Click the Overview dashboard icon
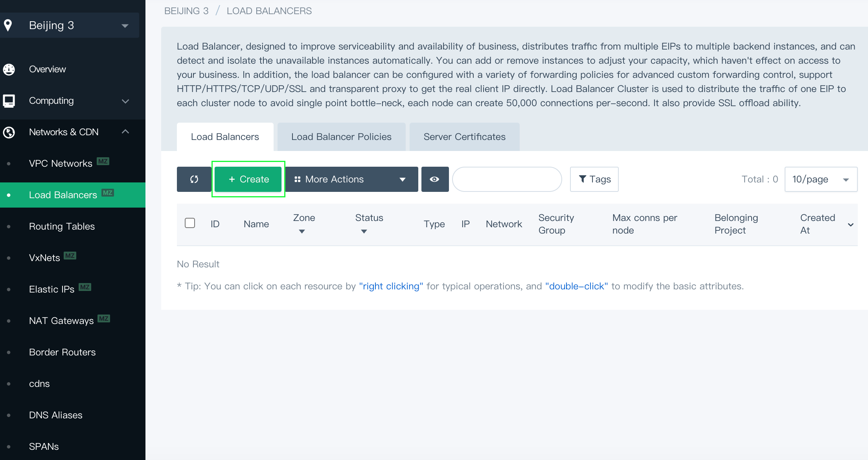The width and height of the screenshot is (868, 460). pyautogui.click(x=9, y=69)
